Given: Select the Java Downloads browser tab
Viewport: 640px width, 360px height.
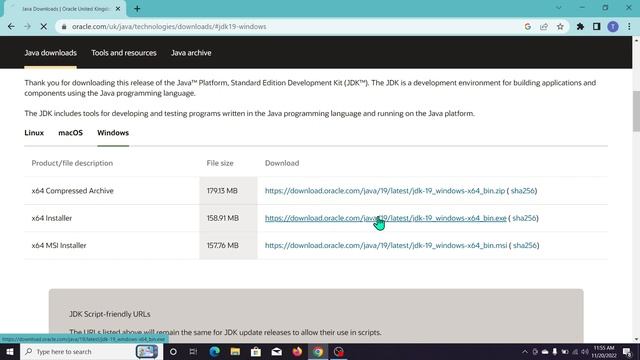Looking at the screenshot, I should [65, 9].
